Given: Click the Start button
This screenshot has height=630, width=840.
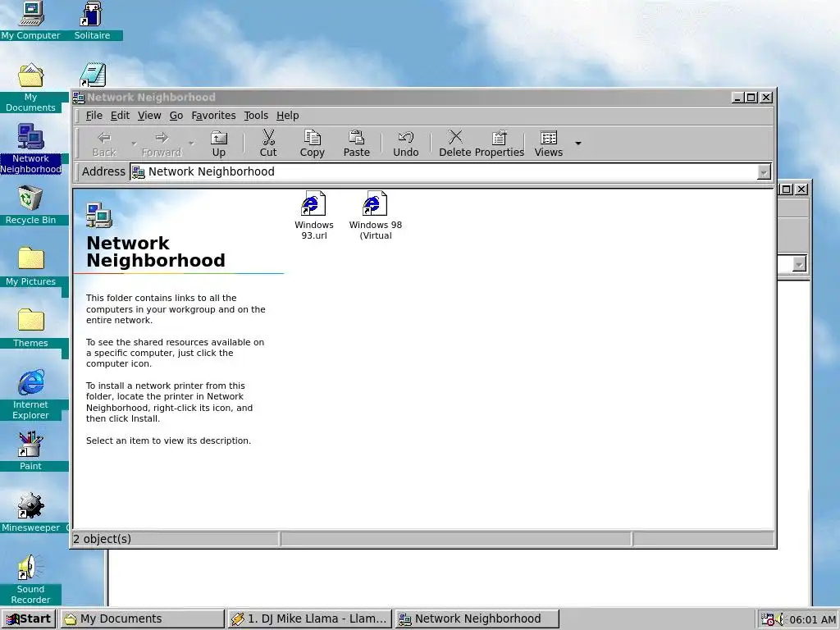Looking at the screenshot, I should tap(28, 619).
